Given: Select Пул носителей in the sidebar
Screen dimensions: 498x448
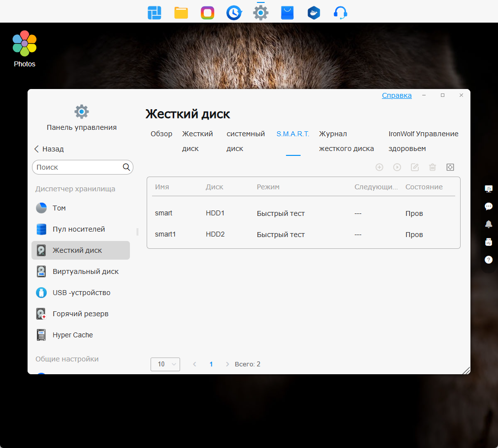Looking at the screenshot, I should [81, 229].
